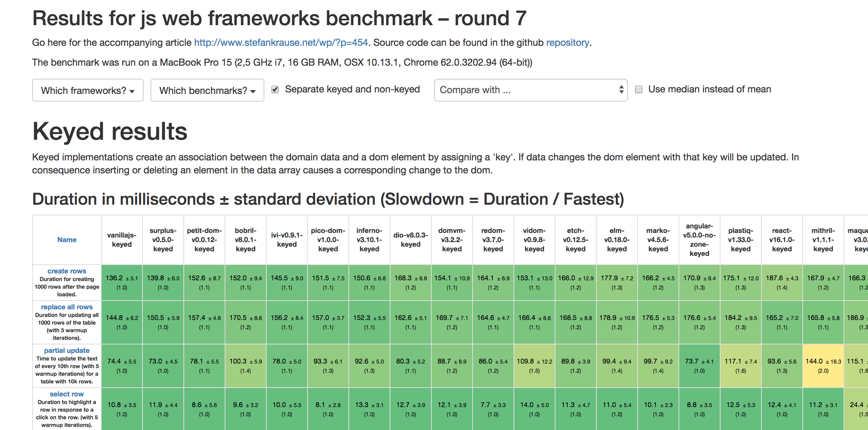The height and width of the screenshot is (430, 868).
Task: Enable 'Use median instead of mean'
Action: (639, 89)
